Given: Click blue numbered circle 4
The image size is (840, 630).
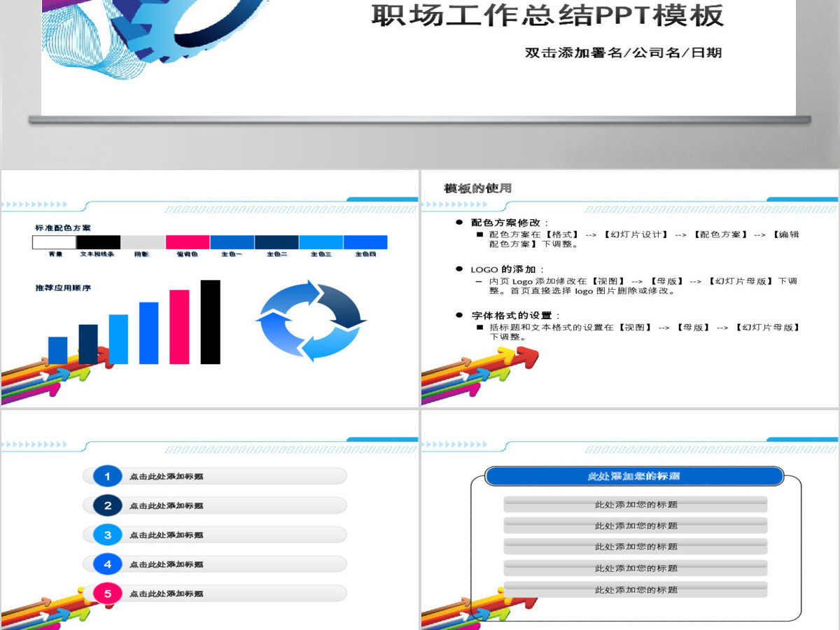Looking at the screenshot, I should coord(107,563).
